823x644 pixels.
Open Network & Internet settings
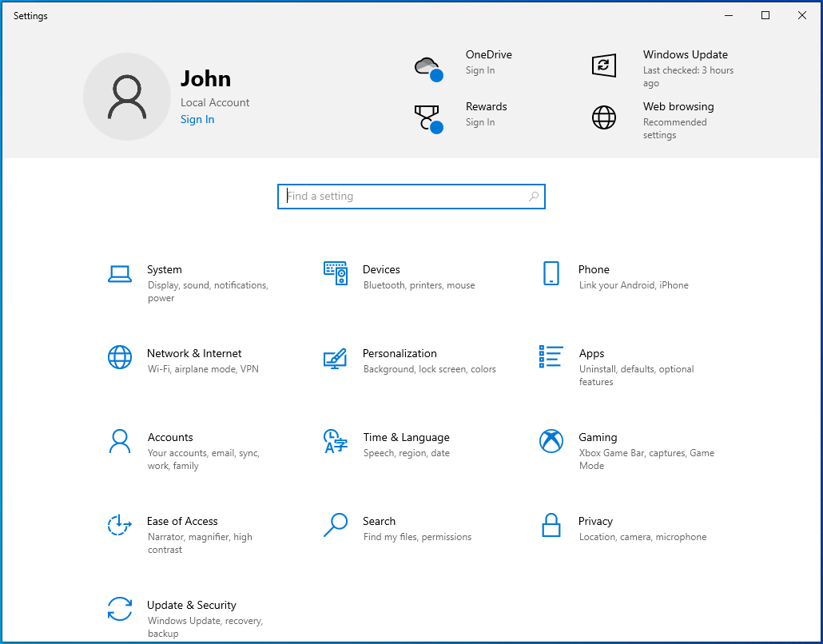coord(194,360)
